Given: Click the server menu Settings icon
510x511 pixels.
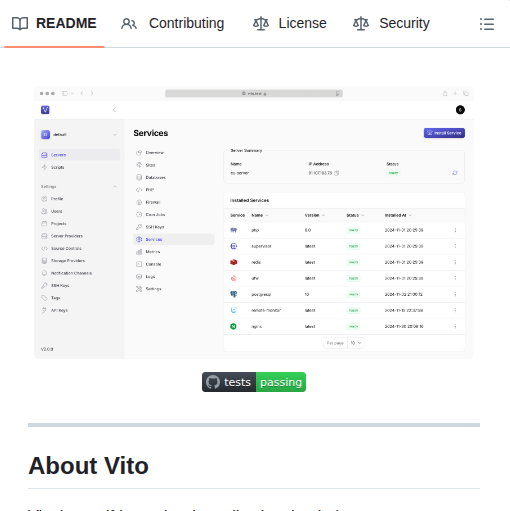Looking at the screenshot, I should pos(139,289).
